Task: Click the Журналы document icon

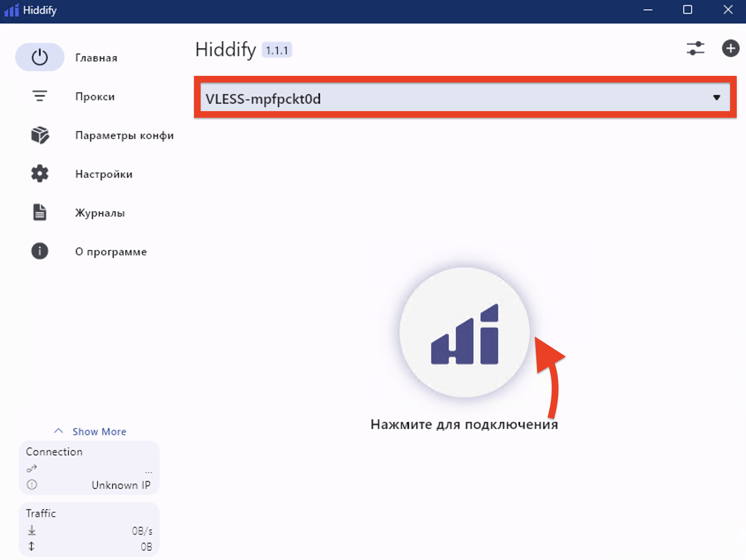Action: pyautogui.click(x=40, y=212)
